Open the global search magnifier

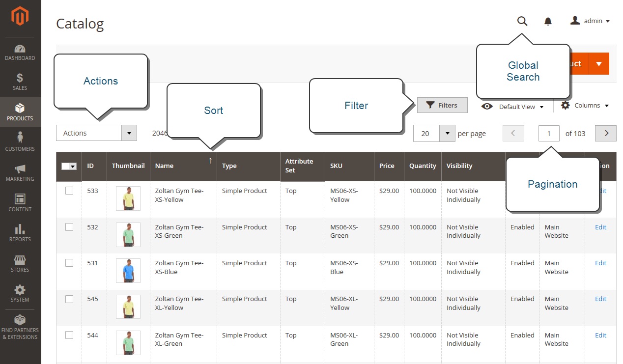click(522, 21)
